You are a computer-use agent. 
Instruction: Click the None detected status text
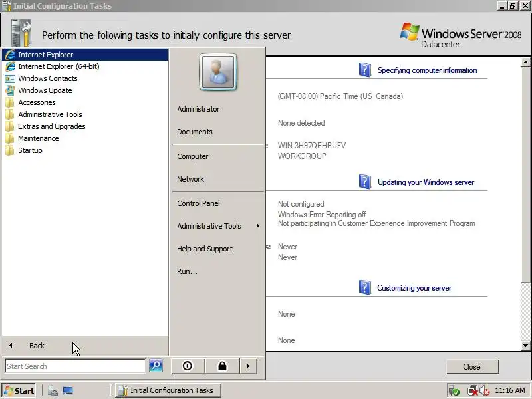click(301, 123)
